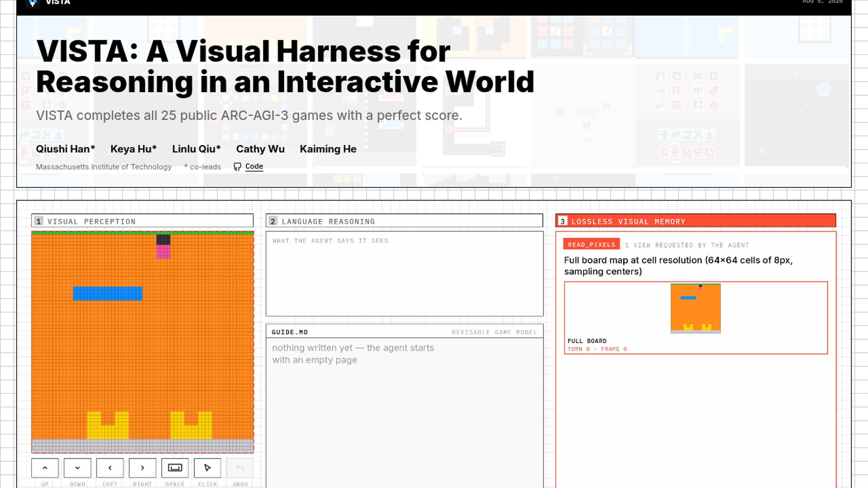This screenshot has width=868, height=488.
Task: Click 'Full board map at cell resolution' caption
Action: coord(678,266)
